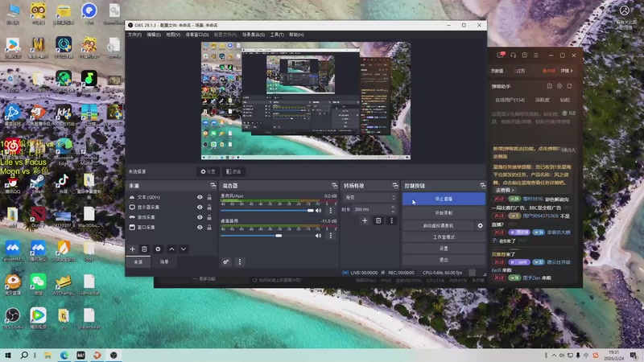The width and height of the screenshot is (644, 362).
Task: Lock the 文本 (GDI+) source
Action: (x=209, y=197)
